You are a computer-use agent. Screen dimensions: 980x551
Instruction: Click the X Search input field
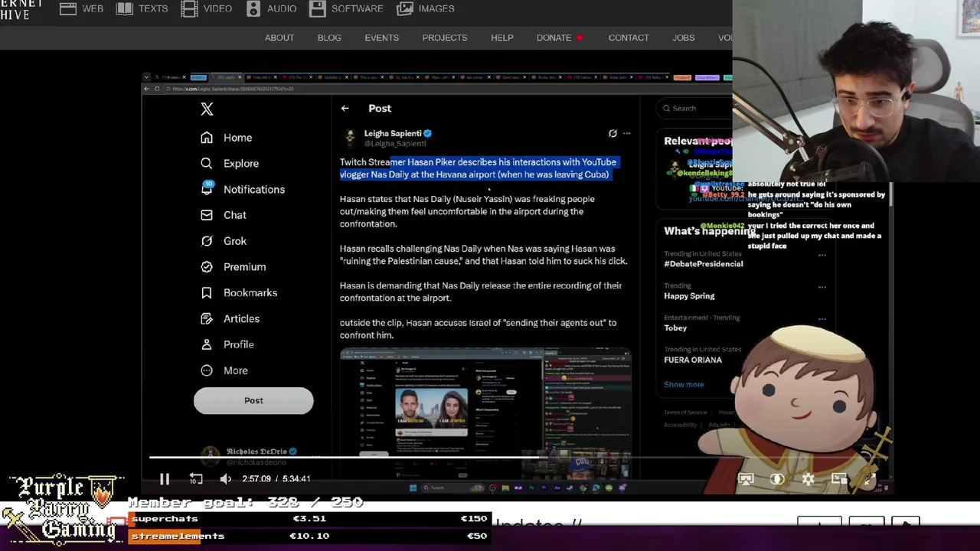tap(695, 109)
